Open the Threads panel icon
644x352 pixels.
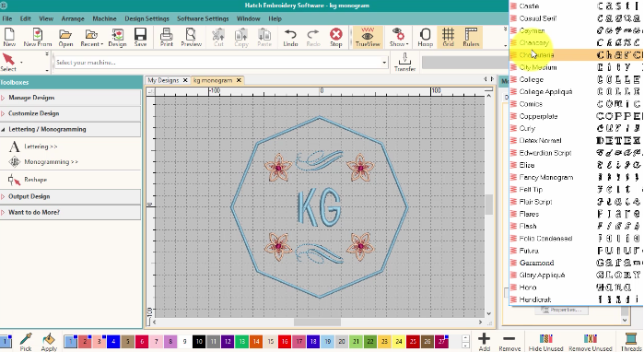[x=630, y=342]
